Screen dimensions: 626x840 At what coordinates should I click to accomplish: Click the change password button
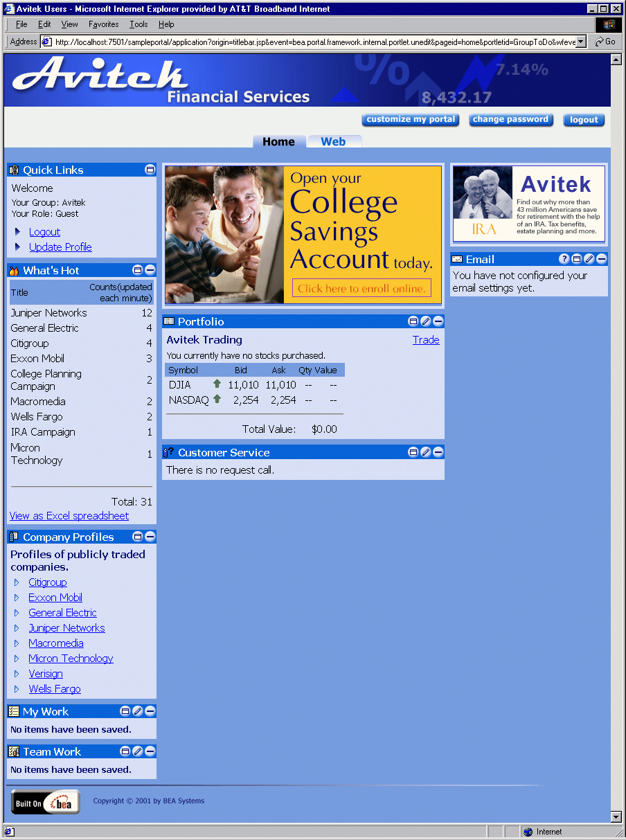point(510,120)
